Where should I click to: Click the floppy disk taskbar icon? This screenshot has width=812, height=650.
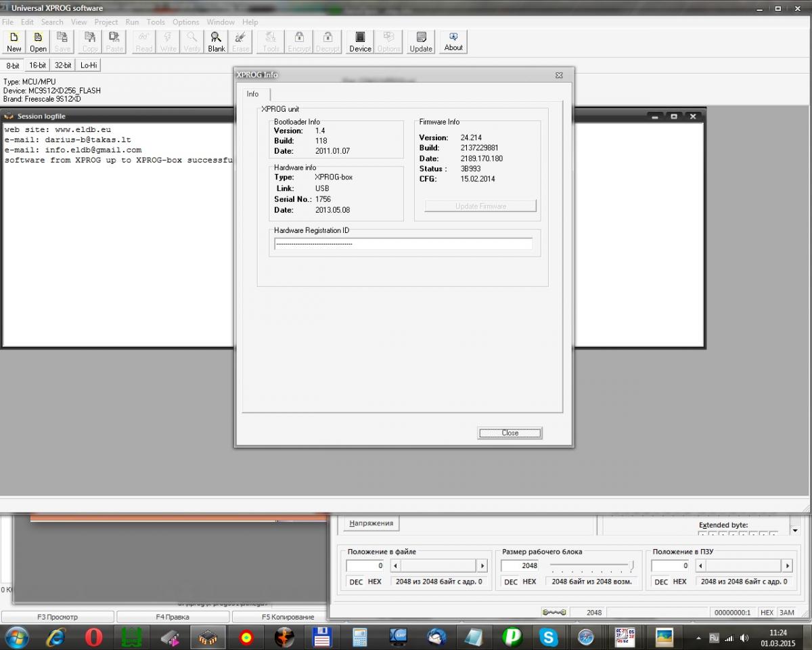[x=321, y=637]
